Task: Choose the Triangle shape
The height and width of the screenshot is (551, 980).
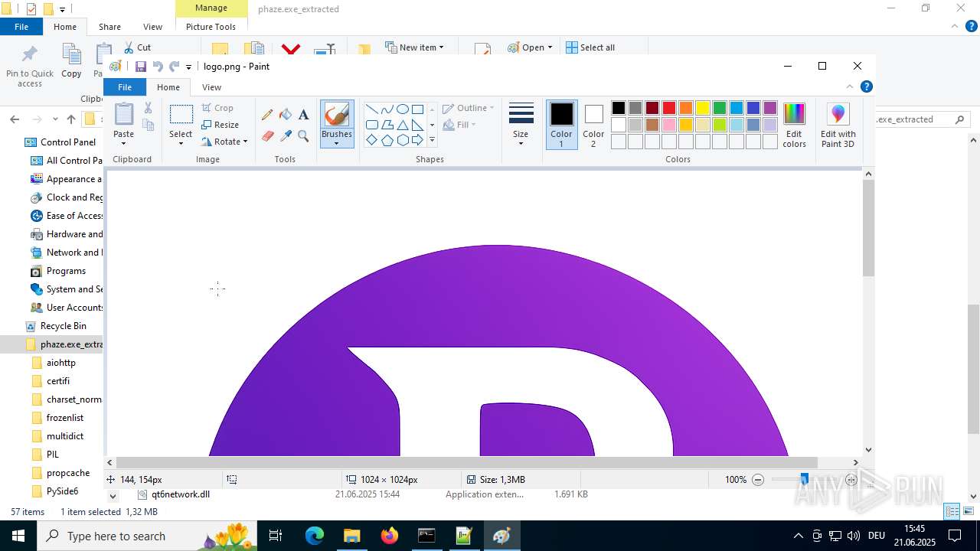Action: 402,125
